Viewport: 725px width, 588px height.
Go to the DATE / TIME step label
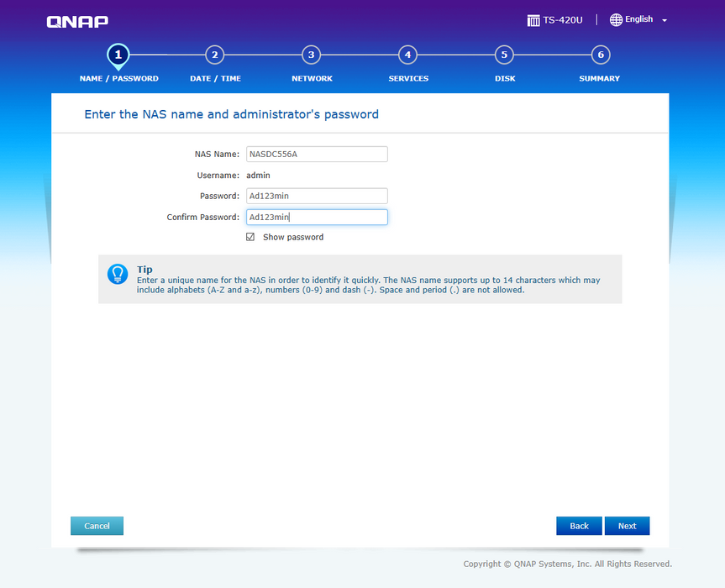click(x=215, y=79)
